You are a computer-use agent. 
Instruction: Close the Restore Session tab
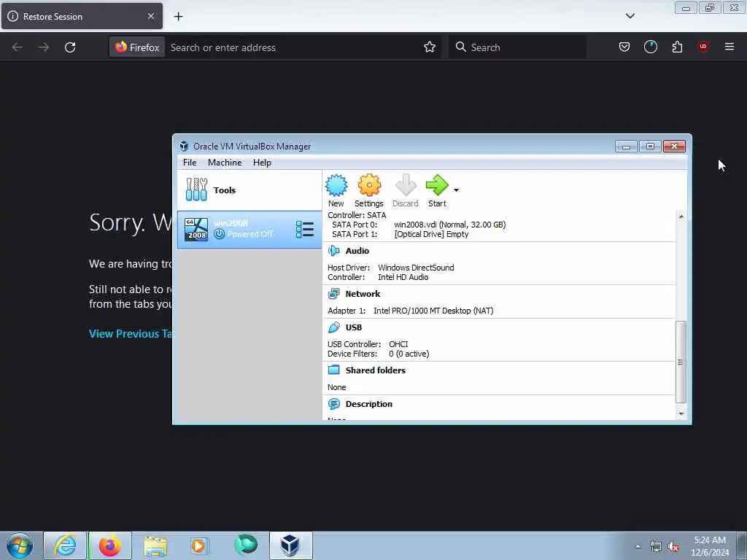click(x=151, y=16)
